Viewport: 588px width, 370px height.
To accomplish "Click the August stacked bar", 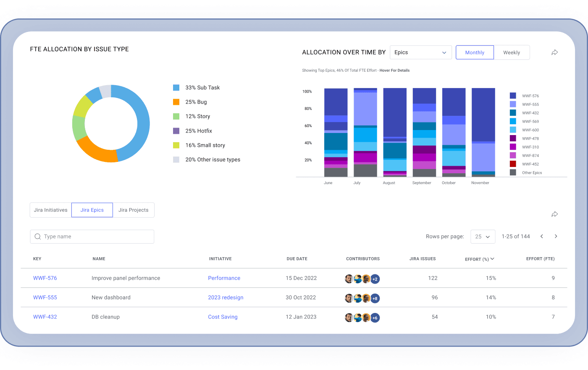I will [395, 133].
